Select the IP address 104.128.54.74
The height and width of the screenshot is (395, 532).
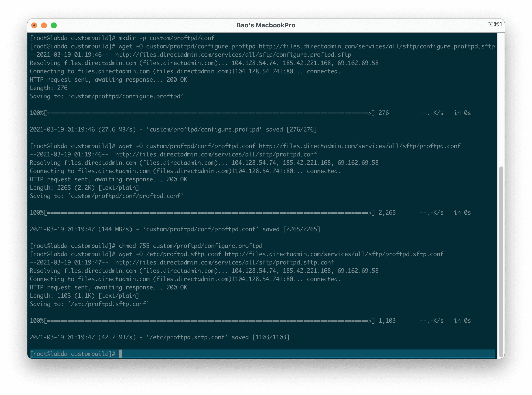[254, 63]
